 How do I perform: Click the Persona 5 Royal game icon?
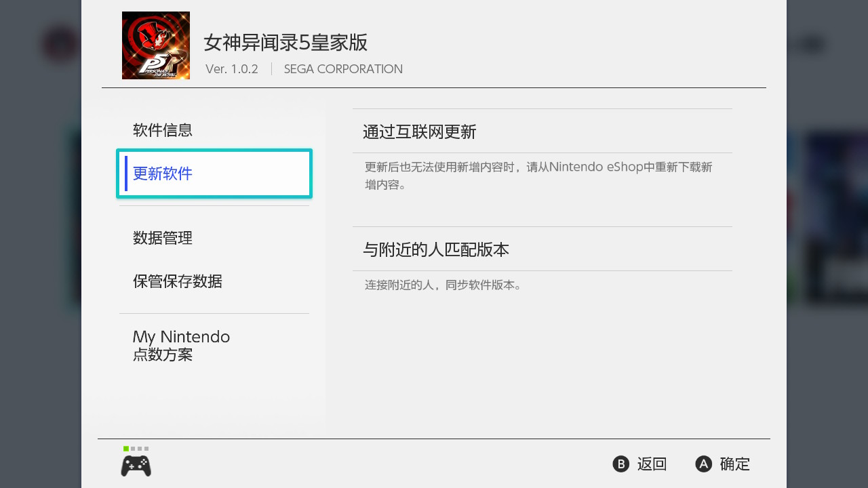tap(156, 45)
